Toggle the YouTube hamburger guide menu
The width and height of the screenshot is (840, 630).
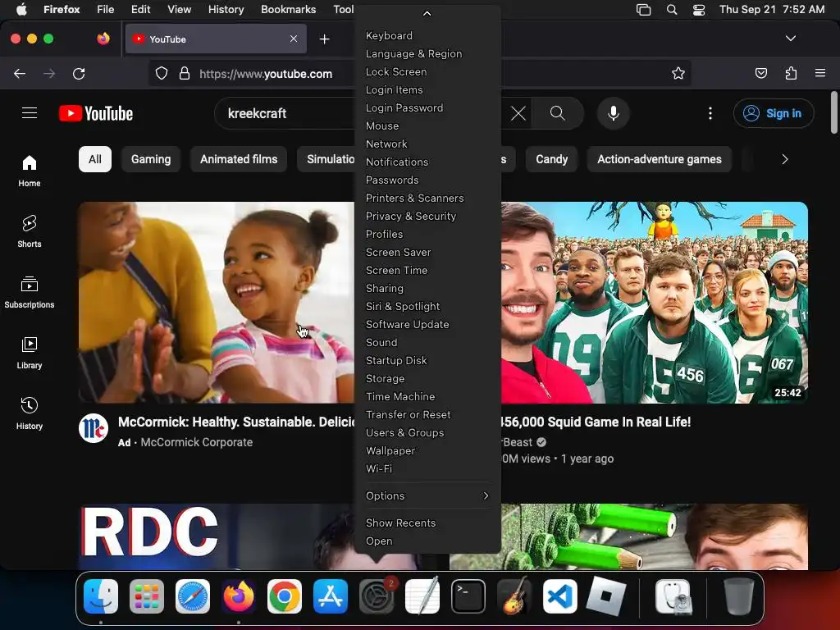coord(30,113)
